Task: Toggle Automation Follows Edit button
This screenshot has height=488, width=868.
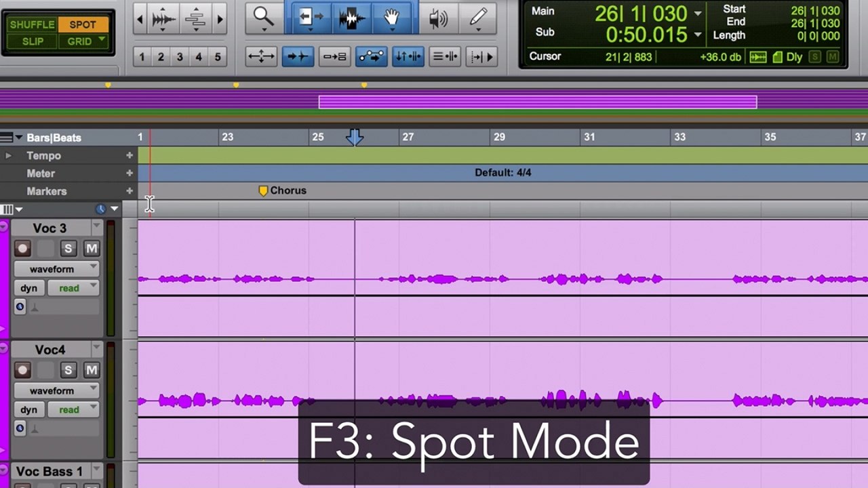Action: (x=371, y=57)
